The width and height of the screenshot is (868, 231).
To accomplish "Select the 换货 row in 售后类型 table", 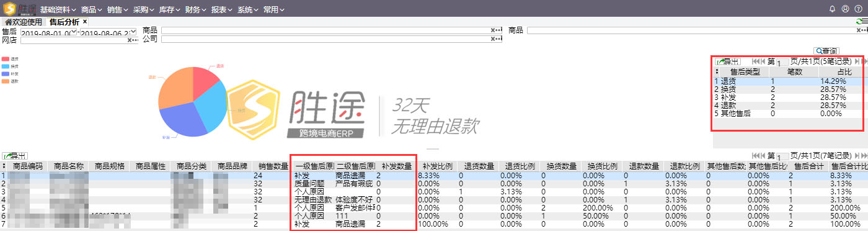I will pos(790,89).
